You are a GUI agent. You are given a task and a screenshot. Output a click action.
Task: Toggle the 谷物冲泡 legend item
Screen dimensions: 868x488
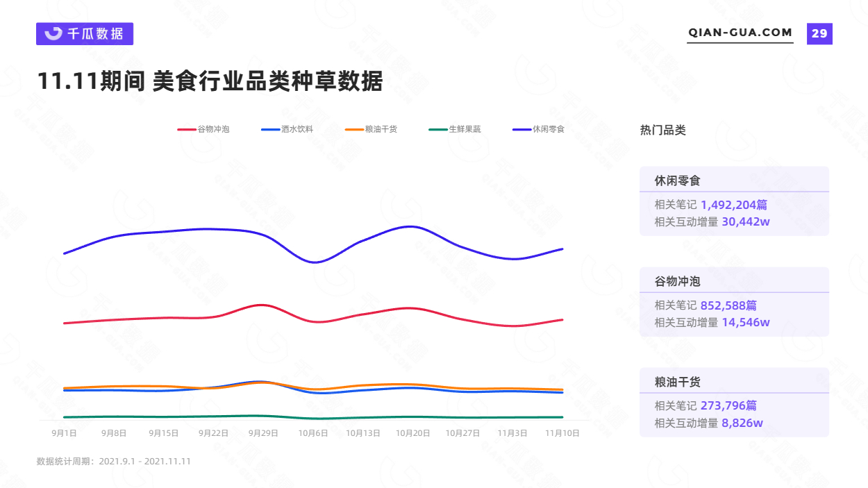coord(204,129)
